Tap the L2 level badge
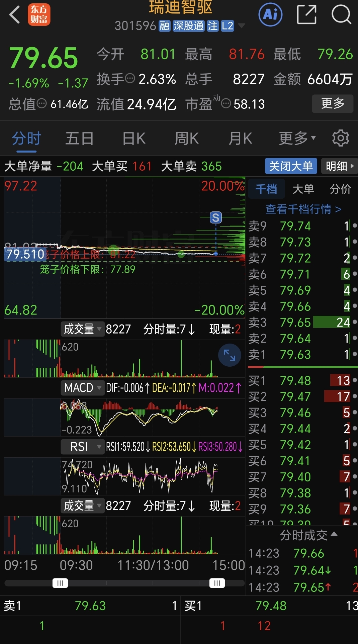Viewport: 358px width, 644px height. click(x=228, y=26)
